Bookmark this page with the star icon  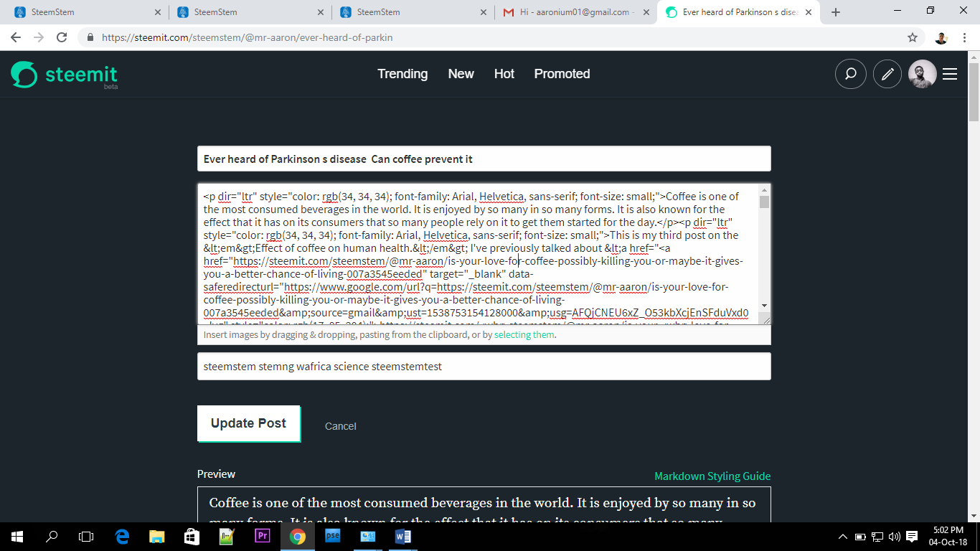[913, 37]
